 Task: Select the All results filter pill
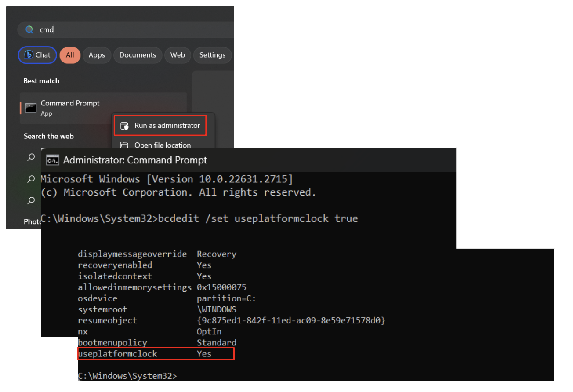[x=70, y=55]
